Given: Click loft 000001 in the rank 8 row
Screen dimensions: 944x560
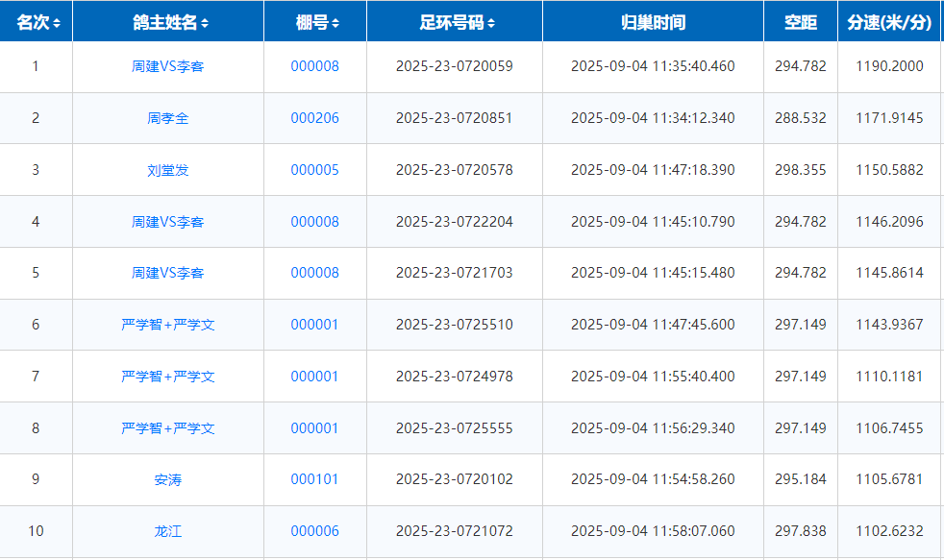Looking at the screenshot, I should pyautogui.click(x=314, y=428).
